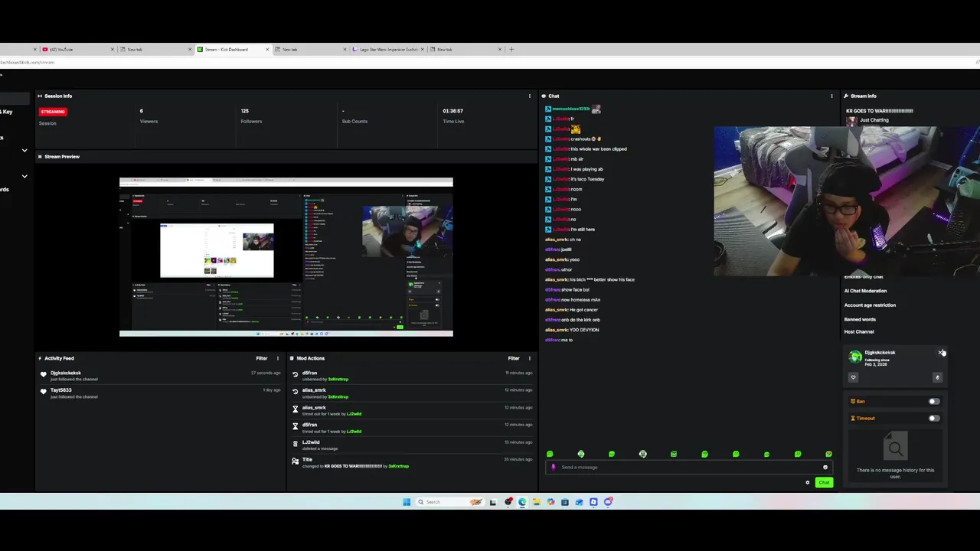Viewport: 980px width, 551px height.
Task: Click the browser address bar URL
Action: point(26,62)
